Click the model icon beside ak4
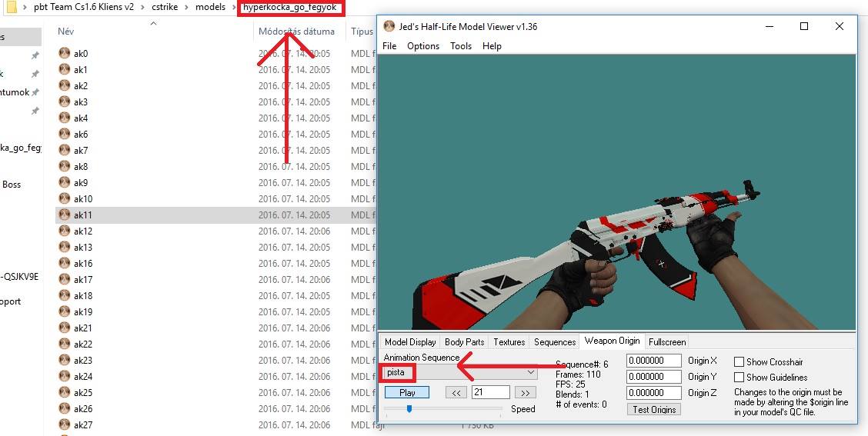 [x=64, y=118]
